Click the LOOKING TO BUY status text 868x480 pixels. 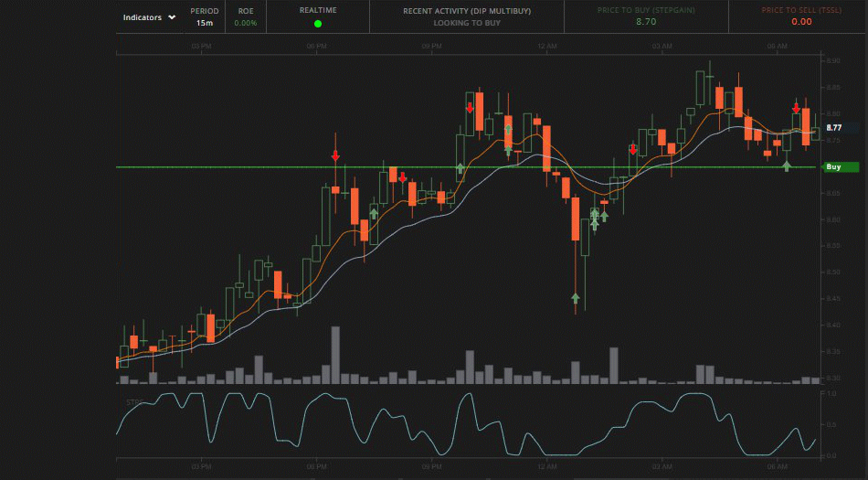coord(467,23)
